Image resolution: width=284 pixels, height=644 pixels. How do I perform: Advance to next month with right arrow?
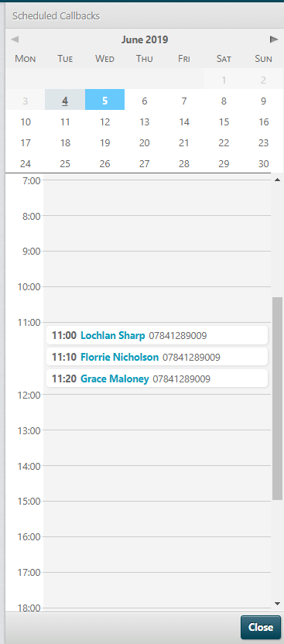tap(274, 39)
